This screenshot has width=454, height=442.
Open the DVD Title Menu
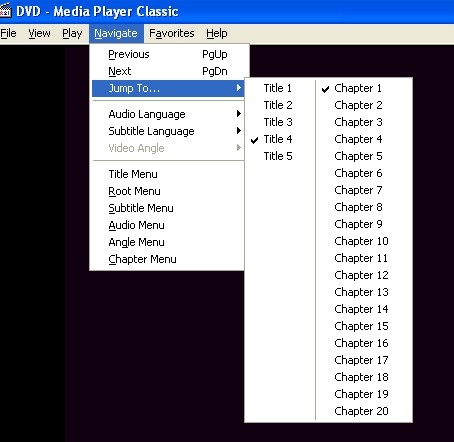[168, 174]
